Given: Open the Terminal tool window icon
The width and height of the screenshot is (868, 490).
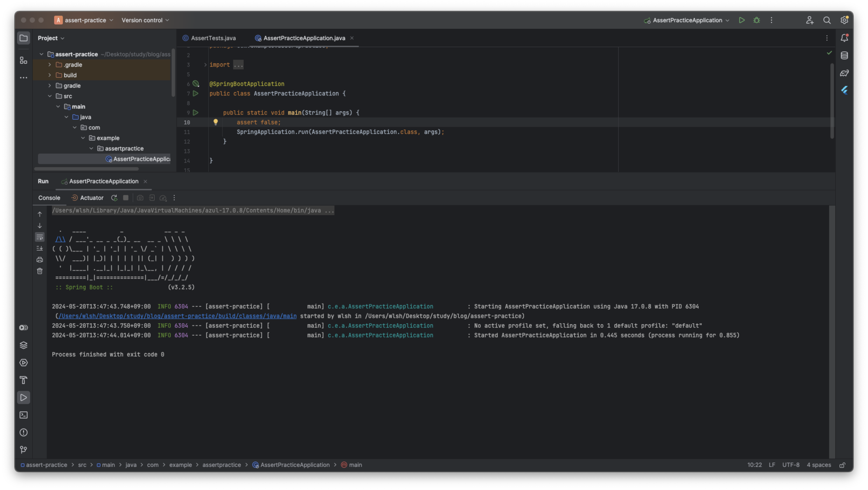Looking at the screenshot, I should coord(24,415).
